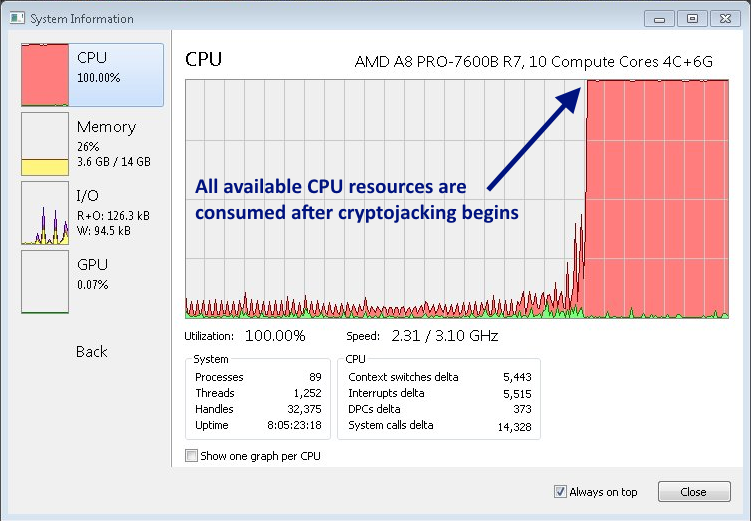The image size is (751, 521).
Task: Click the Utilization 100.00% value
Action: [x=275, y=336]
